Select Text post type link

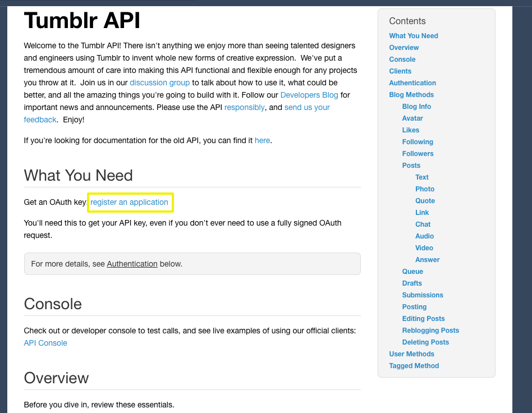tap(422, 177)
